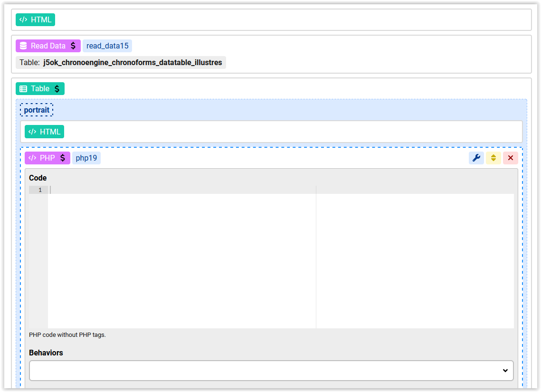This screenshot has height=392, width=541.
Task: Delete the php19 block with red X
Action: pyautogui.click(x=511, y=158)
